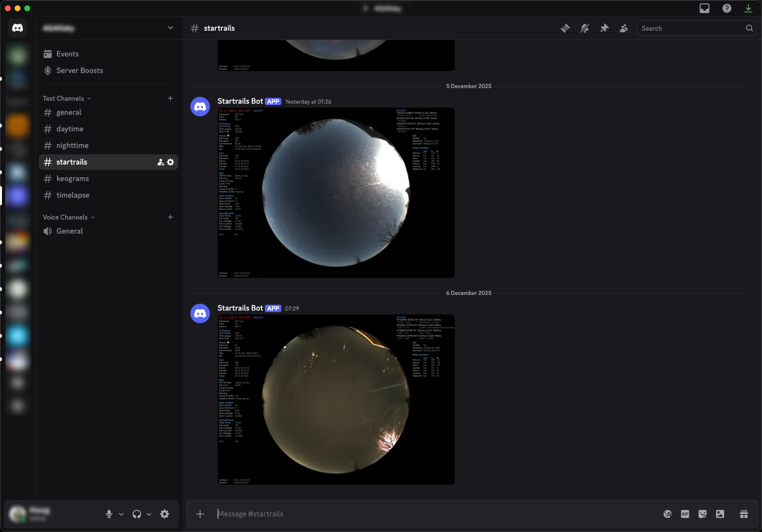Open the gift Nitro icon
Viewport: 762px width, 532px height.
pyautogui.click(x=744, y=514)
